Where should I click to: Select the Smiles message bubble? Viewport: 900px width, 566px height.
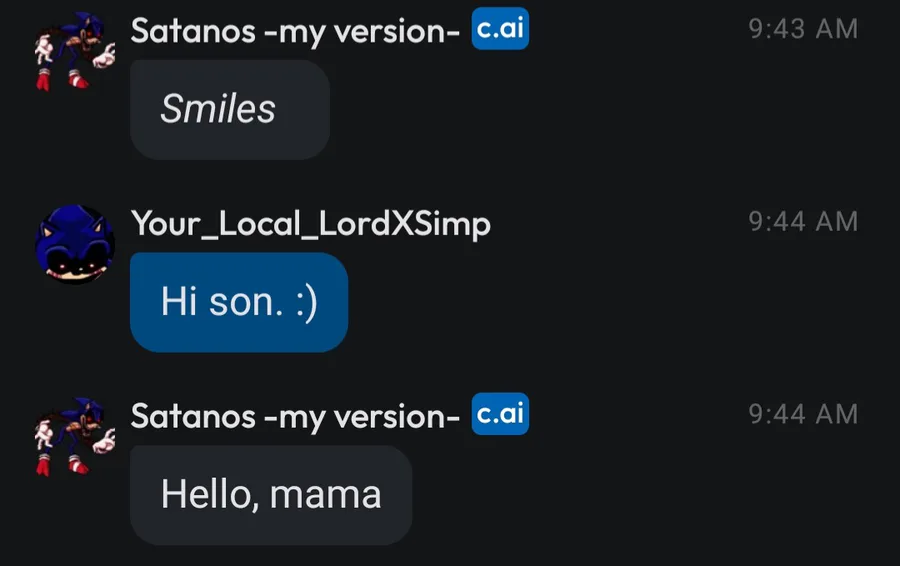[x=230, y=109]
